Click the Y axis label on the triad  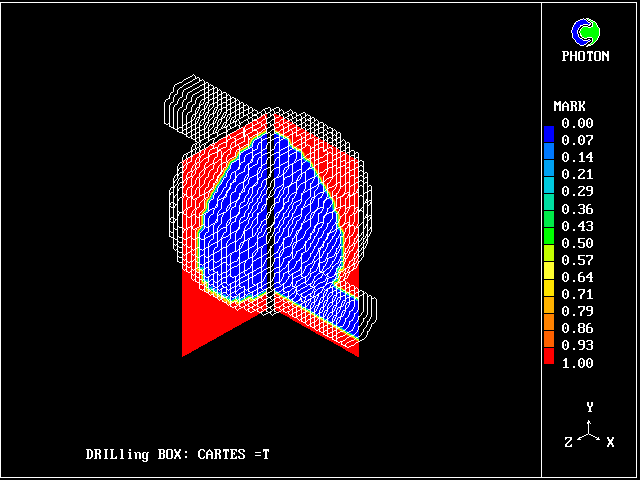pos(590,407)
